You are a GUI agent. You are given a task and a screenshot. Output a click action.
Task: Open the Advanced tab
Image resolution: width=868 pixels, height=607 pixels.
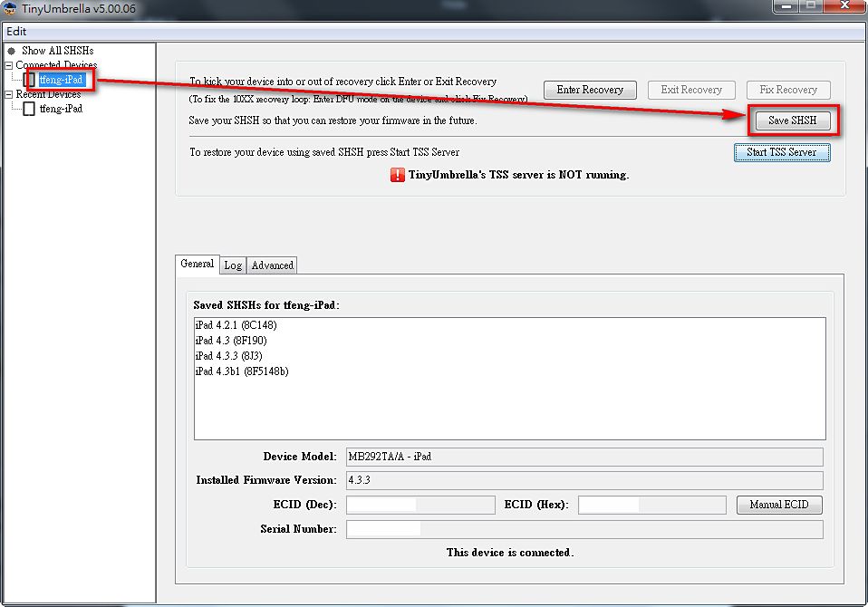point(273,265)
